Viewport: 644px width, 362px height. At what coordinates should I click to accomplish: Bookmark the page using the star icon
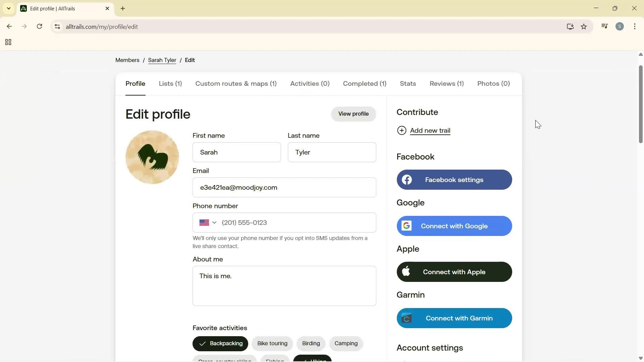(584, 26)
